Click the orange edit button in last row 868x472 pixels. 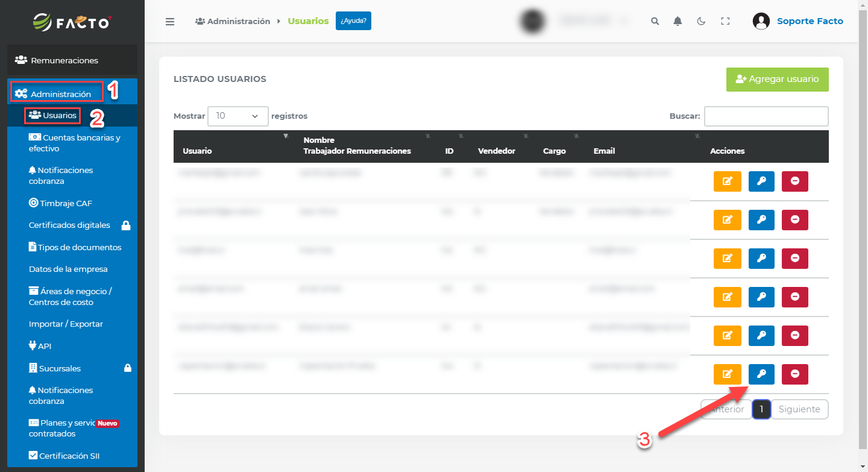(x=728, y=374)
